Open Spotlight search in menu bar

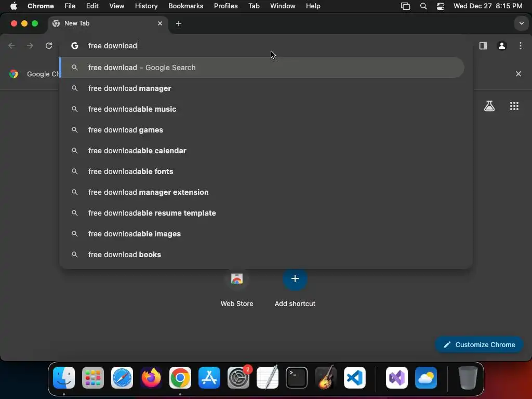(423, 6)
